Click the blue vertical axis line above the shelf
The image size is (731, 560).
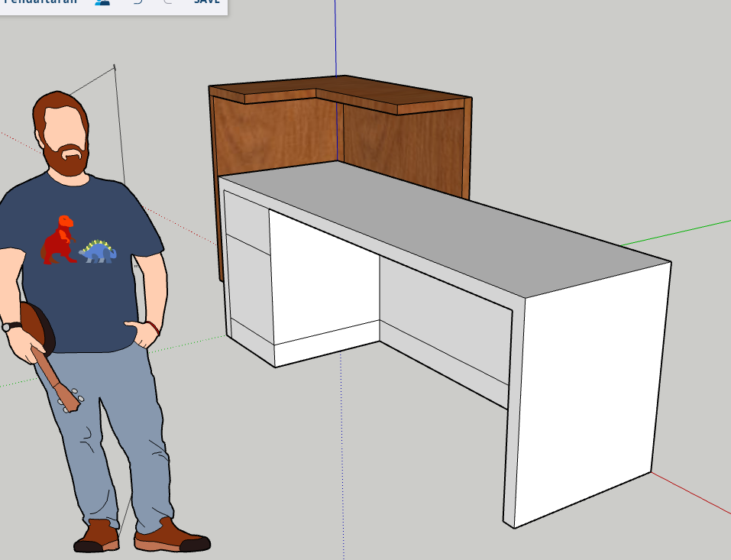[335, 38]
